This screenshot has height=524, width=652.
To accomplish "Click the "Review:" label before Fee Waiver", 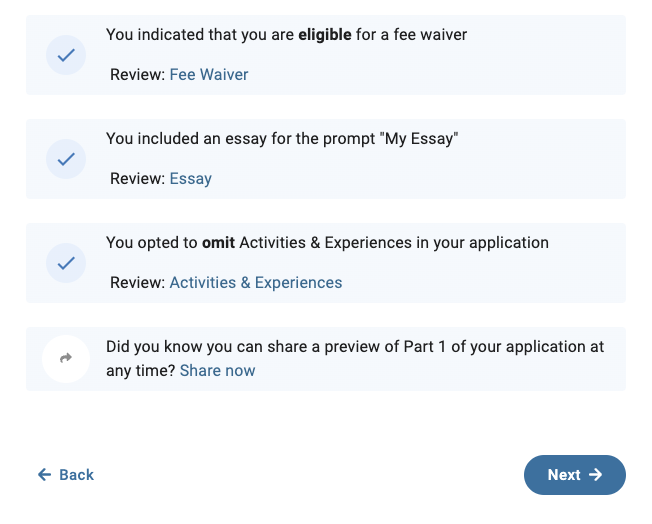I will 138,75.
